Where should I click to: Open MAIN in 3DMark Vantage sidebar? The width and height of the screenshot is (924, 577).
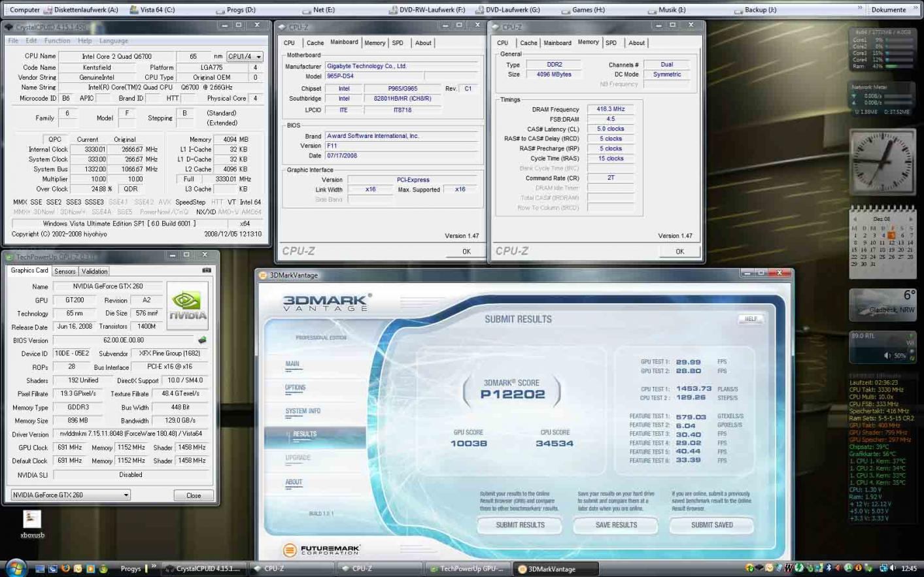pos(292,364)
